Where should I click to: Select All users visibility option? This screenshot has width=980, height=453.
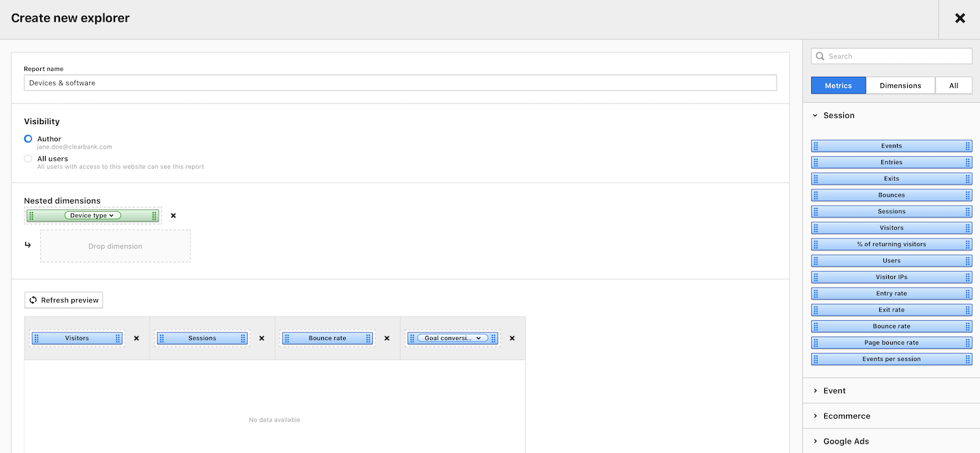coord(28,159)
